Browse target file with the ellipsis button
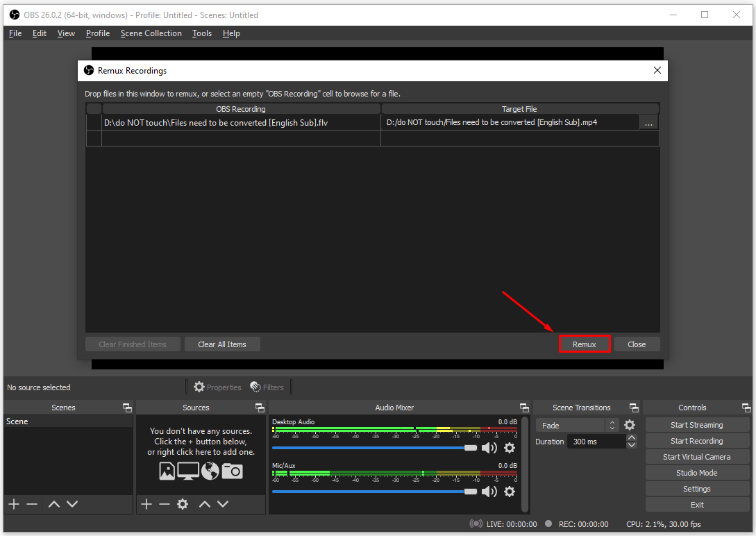This screenshot has height=536, width=756. pyautogui.click(x=648, y=123)
